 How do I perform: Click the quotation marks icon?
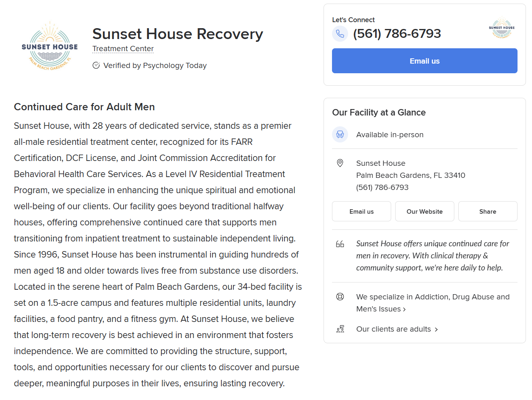click(340, 244)
